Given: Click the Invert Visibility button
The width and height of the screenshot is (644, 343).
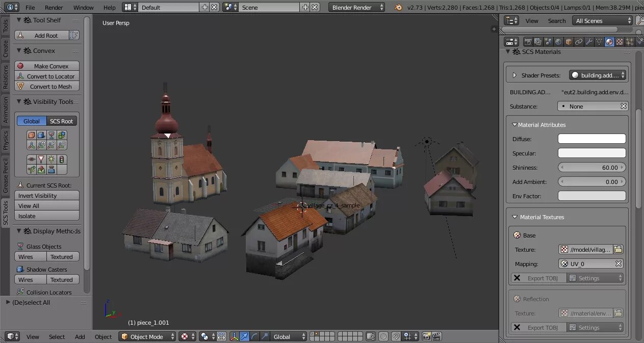Looking at the screenshot, I should (47, 195).
